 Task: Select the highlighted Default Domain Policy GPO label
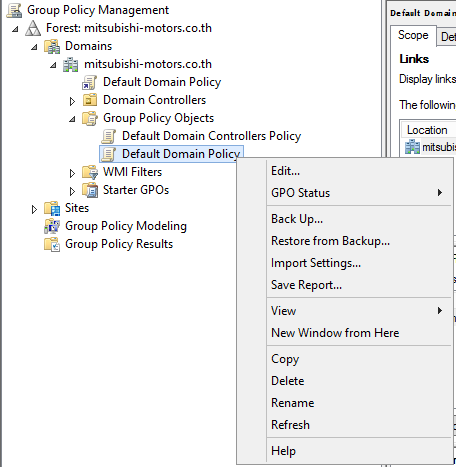click(x=181, y=154)
